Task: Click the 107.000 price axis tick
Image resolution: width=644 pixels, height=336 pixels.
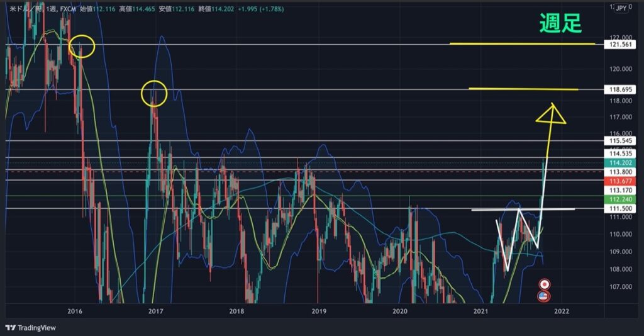Action: tap(621, 287)
